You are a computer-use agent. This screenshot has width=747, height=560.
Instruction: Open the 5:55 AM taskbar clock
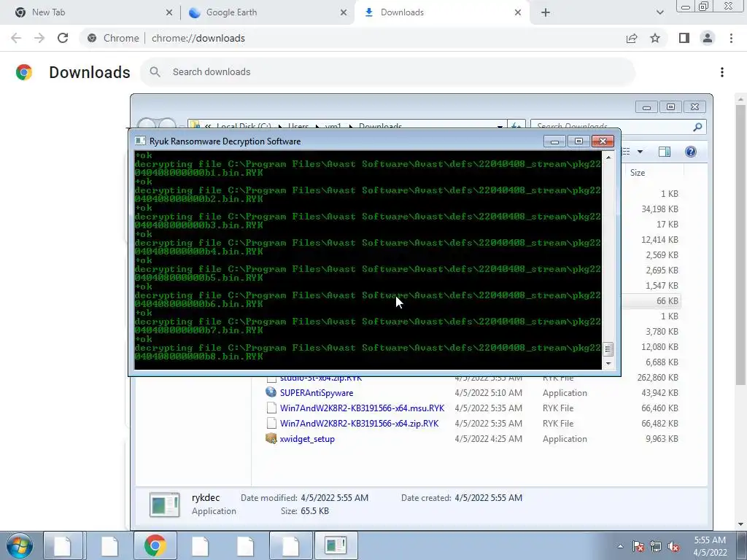pyautogui.click(x=710, y=546)
